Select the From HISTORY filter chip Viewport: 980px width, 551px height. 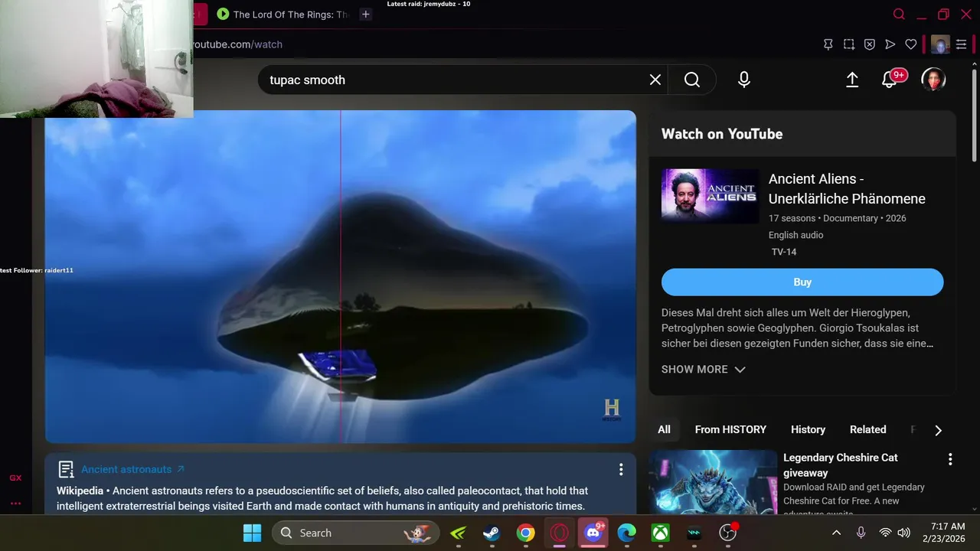[730, 429]
